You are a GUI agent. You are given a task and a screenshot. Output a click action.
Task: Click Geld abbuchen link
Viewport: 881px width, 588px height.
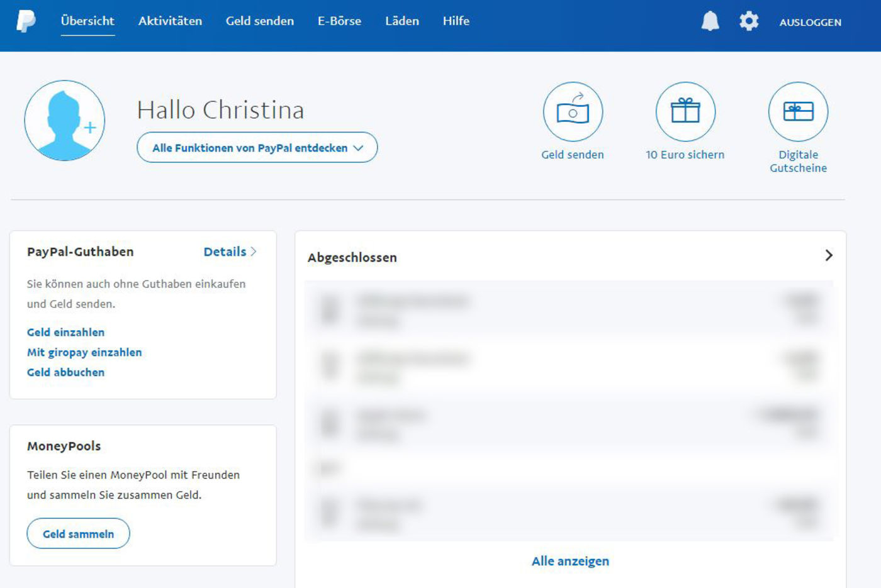(65, 372)
